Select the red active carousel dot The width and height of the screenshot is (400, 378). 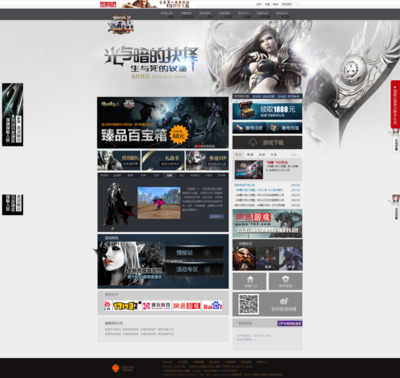(x=199, y=146)
